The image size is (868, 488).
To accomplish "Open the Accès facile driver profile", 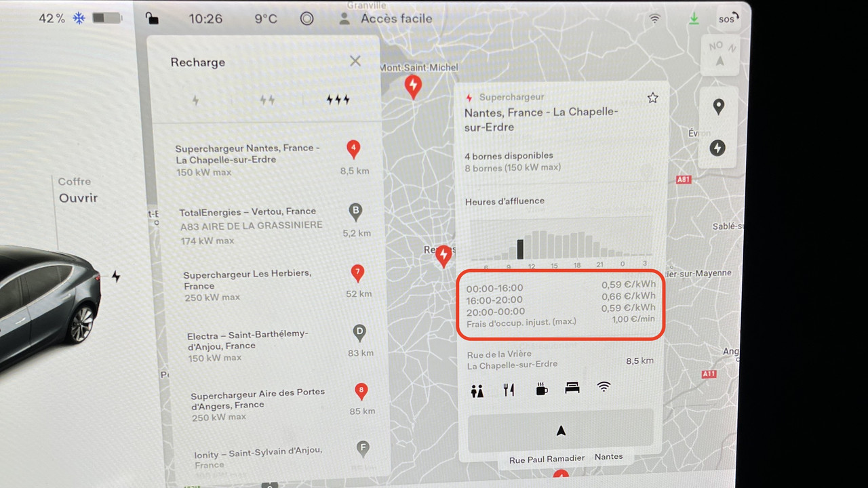I will (385, 19).
